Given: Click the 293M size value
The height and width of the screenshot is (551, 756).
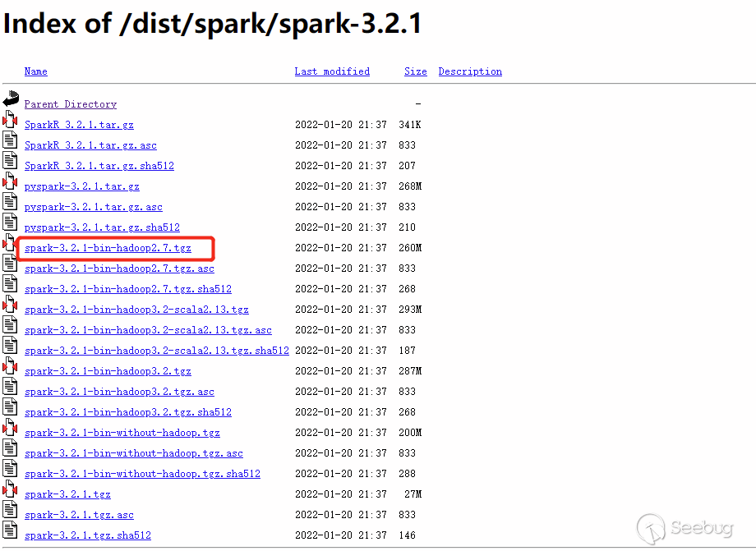Looking at the screenshot, I should (410, 310).
